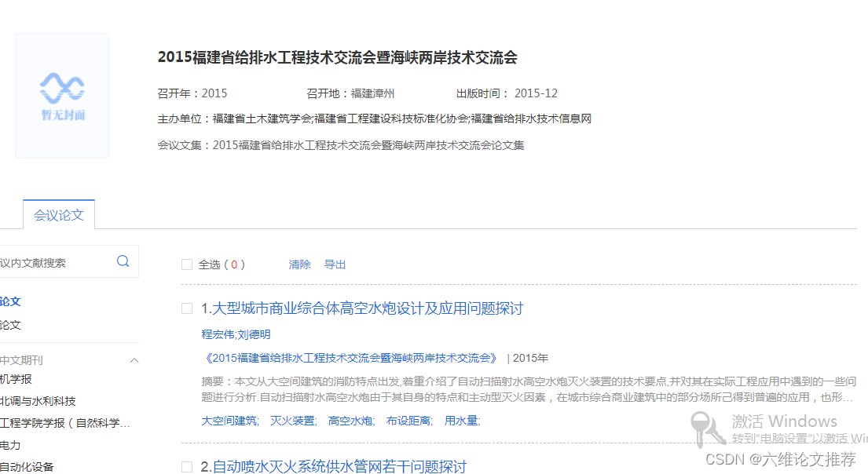Select the bold blue 论文 sidebar item
The width and height of the screenshot is (868, 474).
click(10, 301)
